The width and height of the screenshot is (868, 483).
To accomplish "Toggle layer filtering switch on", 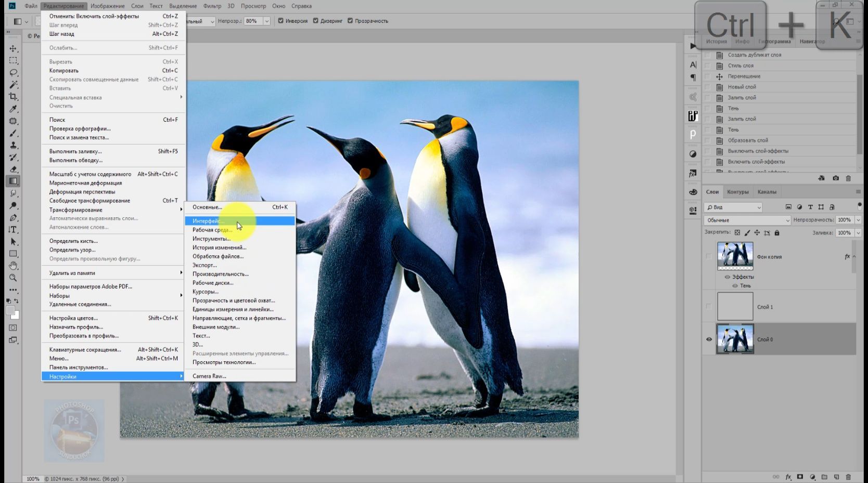I will pos(860,206).
